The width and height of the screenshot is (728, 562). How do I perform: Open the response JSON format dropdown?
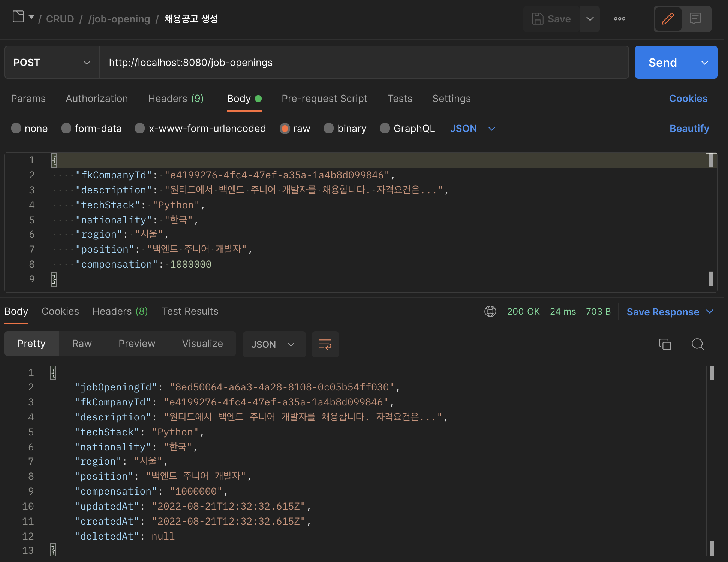[x=274, y=344]
